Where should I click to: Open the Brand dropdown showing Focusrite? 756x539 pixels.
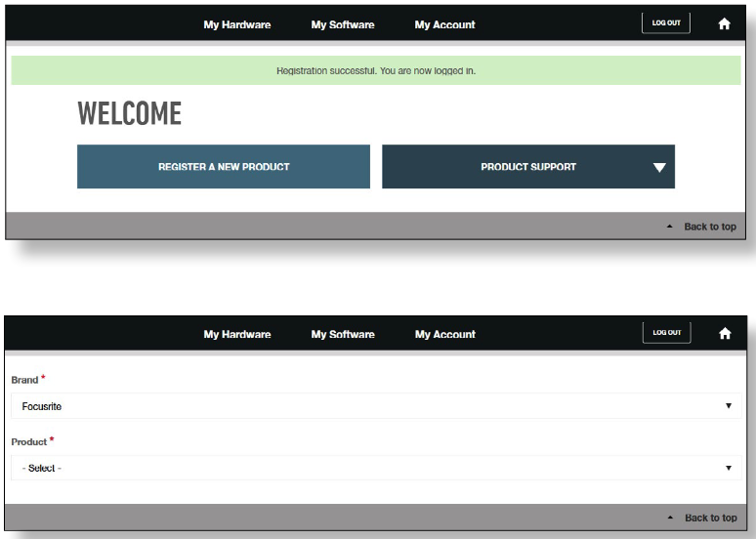tap(376, 406)
